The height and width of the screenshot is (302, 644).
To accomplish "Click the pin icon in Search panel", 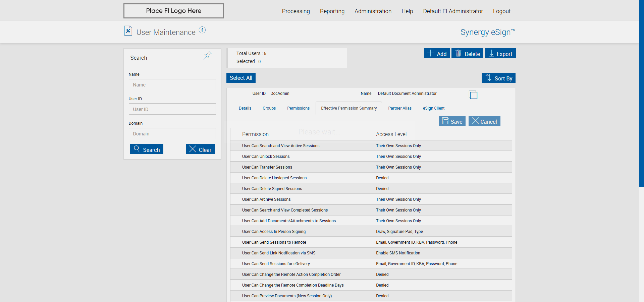I will [208, 55].
